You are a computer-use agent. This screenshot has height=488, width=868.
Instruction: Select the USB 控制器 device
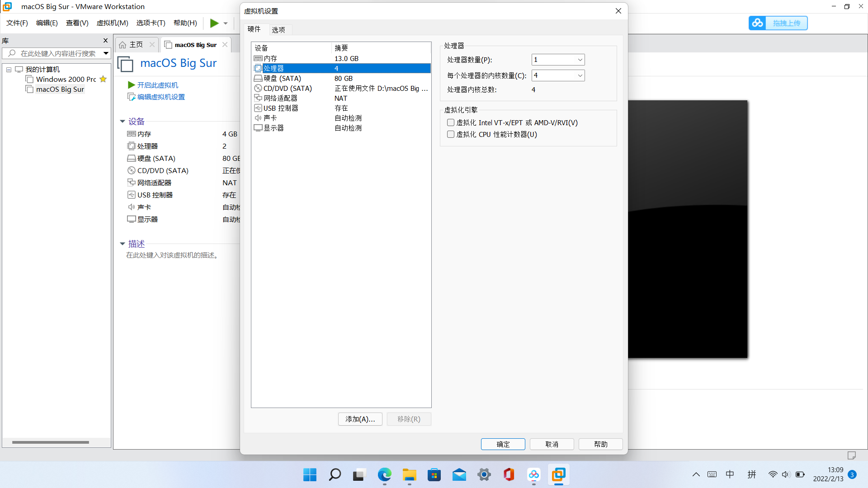pos(280,108)
